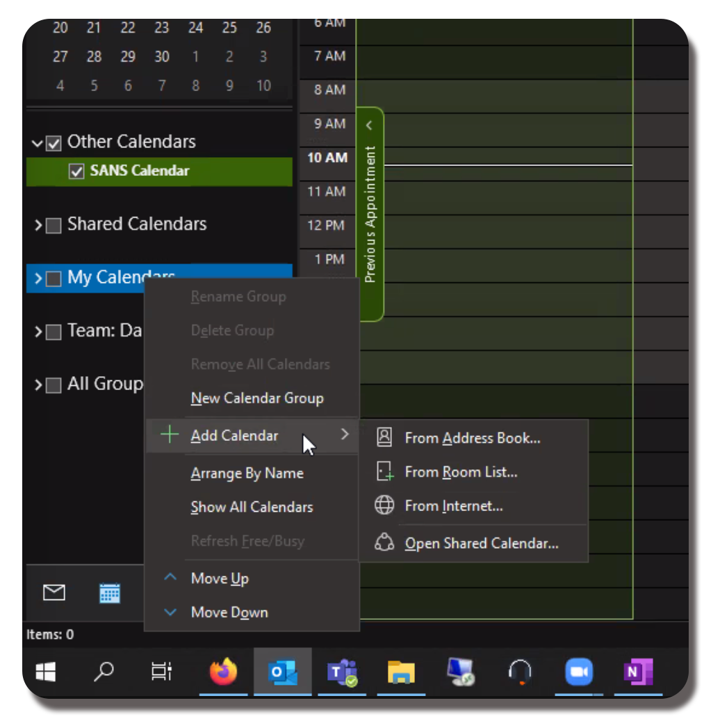Select date 26 in mini calendar

coord(263,28)
